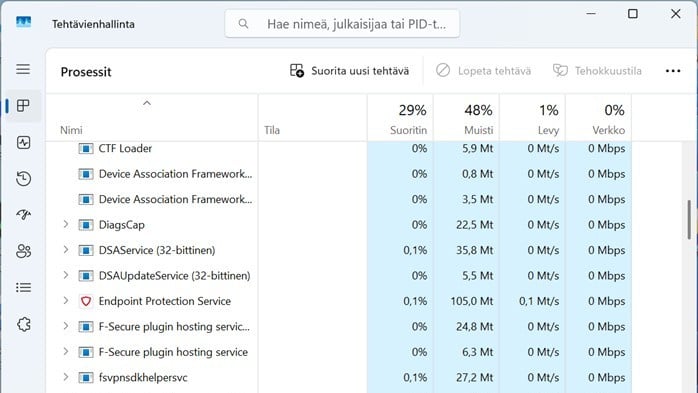Click the Suorita uusi tehtävä icon
Viewport: 698px width, 393px height.
(x=297, y=70)
